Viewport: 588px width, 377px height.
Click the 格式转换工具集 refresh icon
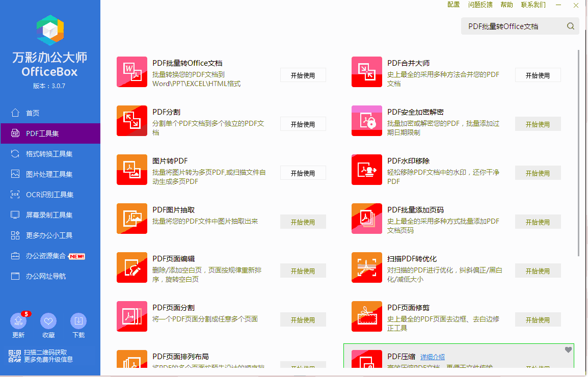coord(15,153)
